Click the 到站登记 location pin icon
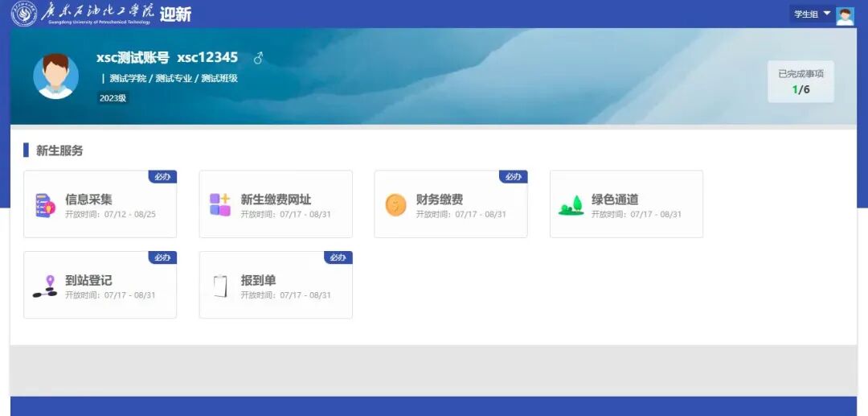868x416 pixels. click(x=45, y=286)
